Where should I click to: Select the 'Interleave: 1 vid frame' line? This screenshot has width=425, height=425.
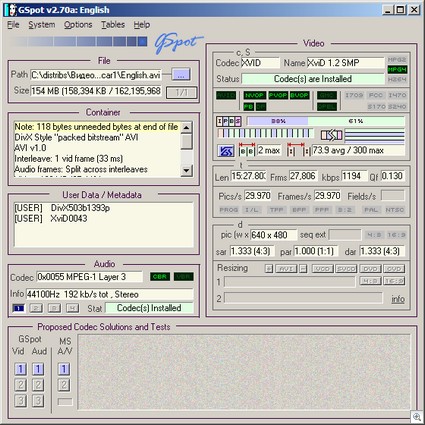click(69, 159)
